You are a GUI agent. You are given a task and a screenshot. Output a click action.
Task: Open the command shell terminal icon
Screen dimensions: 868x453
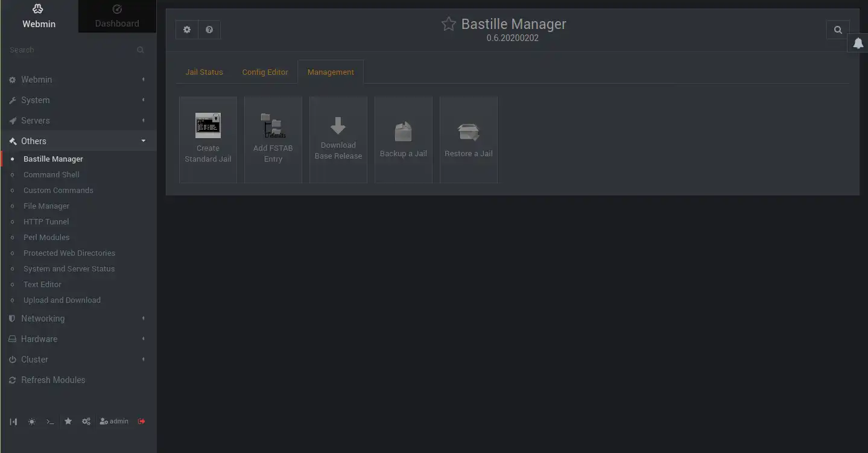[50, 422]
